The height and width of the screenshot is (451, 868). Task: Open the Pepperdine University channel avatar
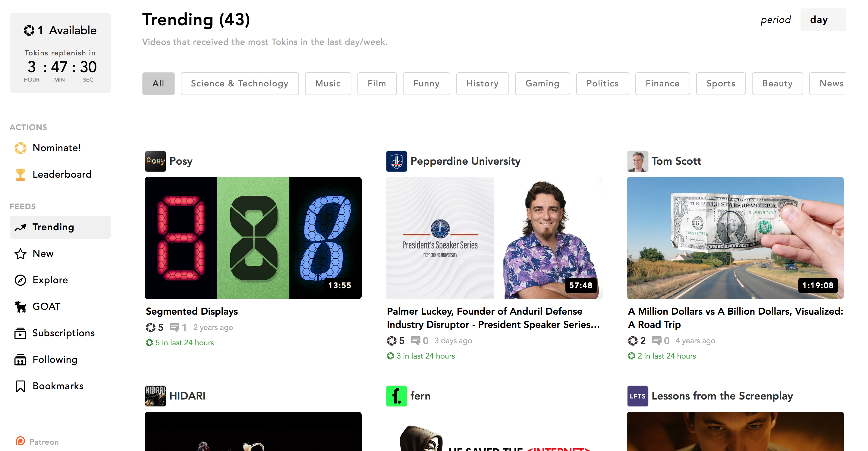click(x=396, y=161)
